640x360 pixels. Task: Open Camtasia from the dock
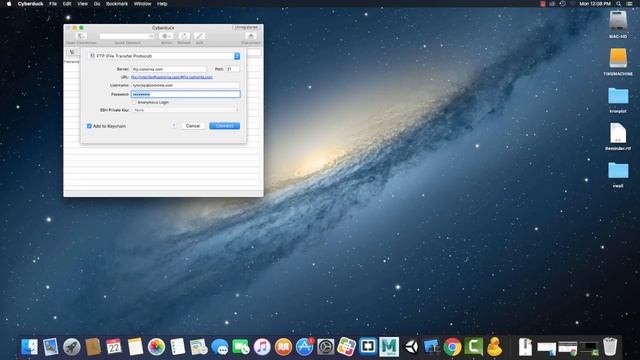473,347
